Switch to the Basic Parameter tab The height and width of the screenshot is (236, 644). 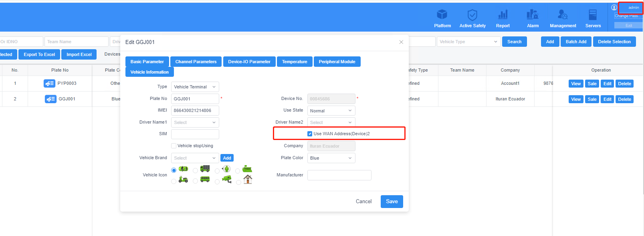pos(147,62)
